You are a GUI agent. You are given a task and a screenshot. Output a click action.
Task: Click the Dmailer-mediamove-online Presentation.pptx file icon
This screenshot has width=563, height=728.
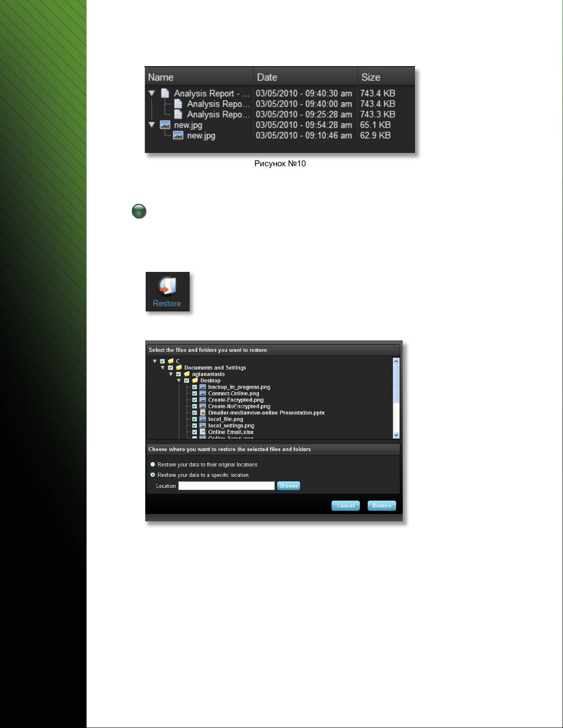point(203,413)
